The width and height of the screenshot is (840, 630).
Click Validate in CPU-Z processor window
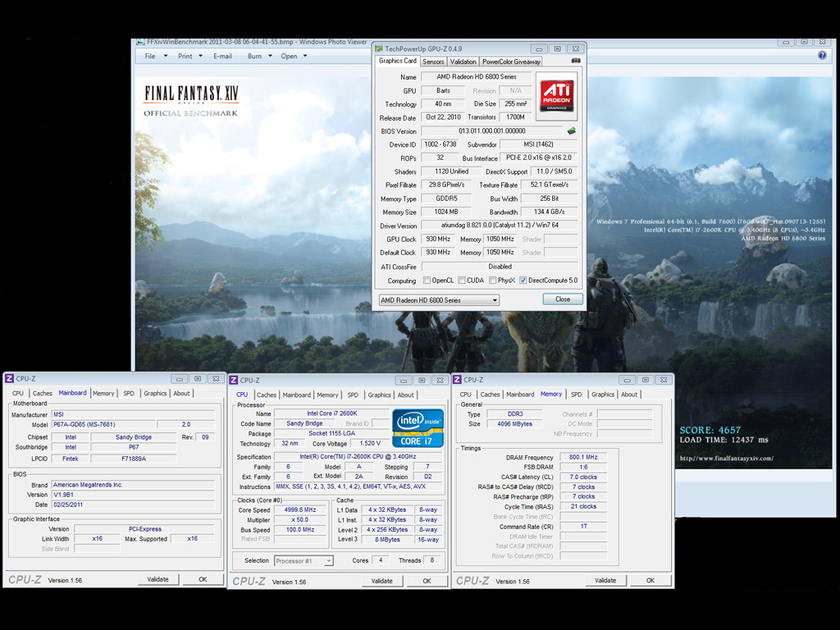(x=382, y=581)
